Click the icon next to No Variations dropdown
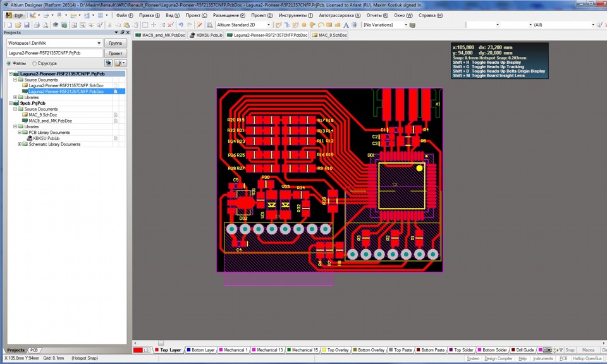Viewport: 607px width, 364px height. point(413,25)
